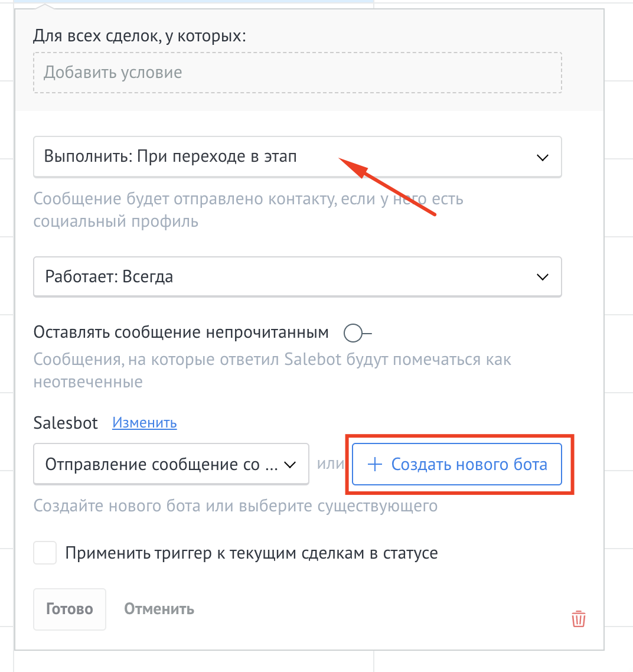The width and height of the screenshot is (633, 672).
Task: Toggle Оставлять сообщение непрочитанным switch
Action: coord(357,334)
